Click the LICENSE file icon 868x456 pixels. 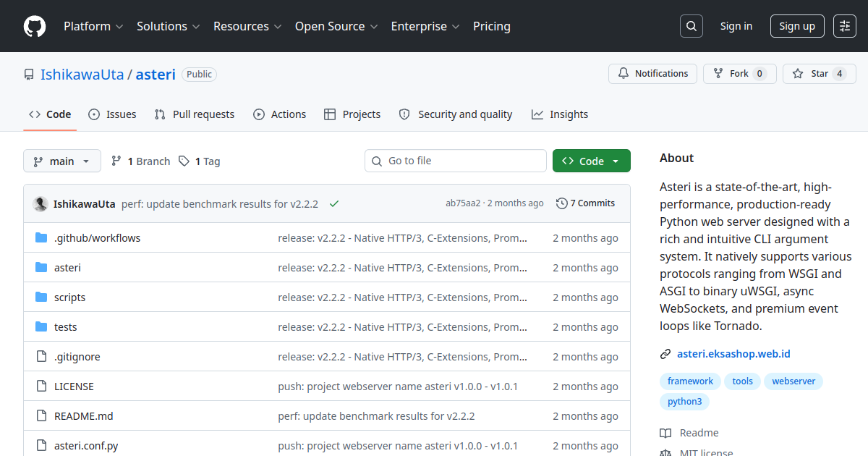[x=41, y=387]
